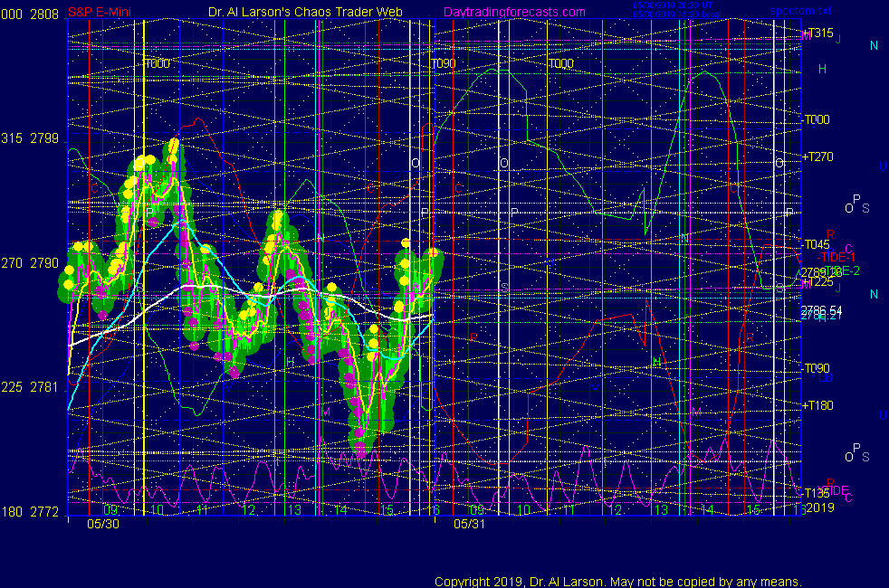
Task: Click the "000 2808" price axis label
Action: click(30, 14)
